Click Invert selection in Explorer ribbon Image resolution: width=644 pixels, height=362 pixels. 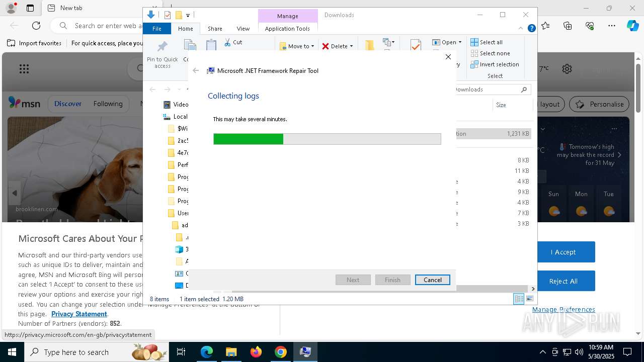[495, 64]
